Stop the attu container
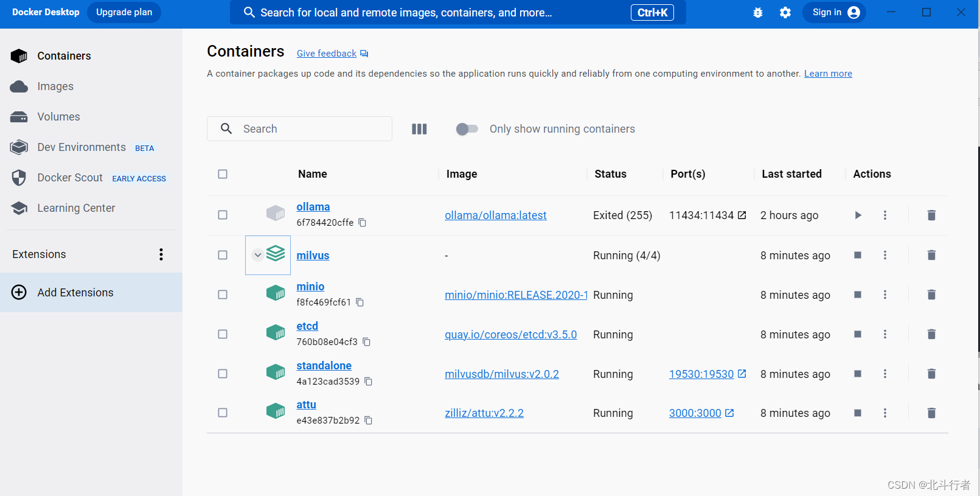Image resolution: width=980 pixels, height=496 pixels. point(858,413)
